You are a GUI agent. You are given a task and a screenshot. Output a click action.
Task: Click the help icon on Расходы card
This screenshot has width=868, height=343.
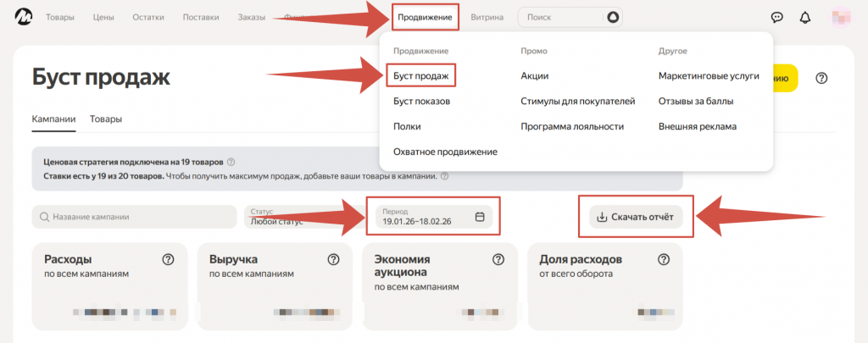[168, 259]
